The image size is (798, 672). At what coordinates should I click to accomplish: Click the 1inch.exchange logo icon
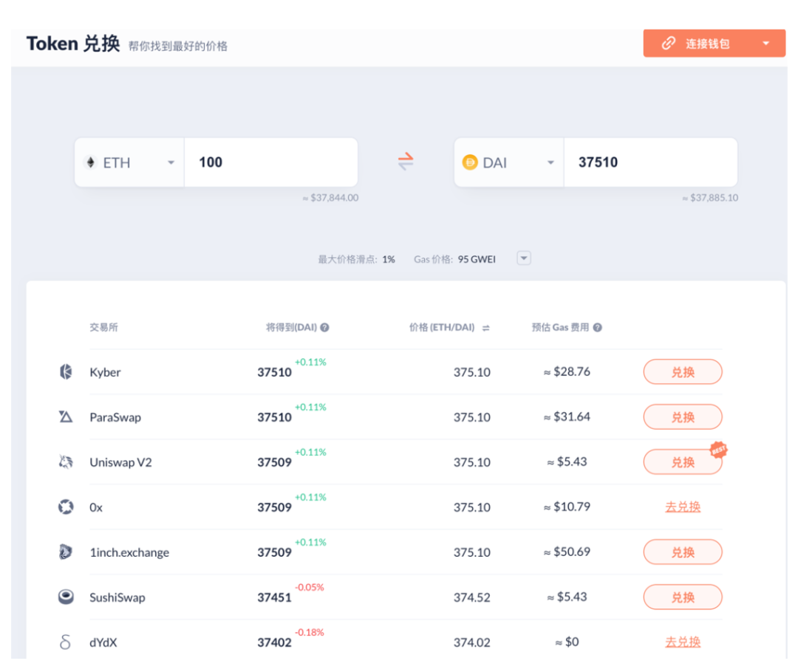click(66, 552)
